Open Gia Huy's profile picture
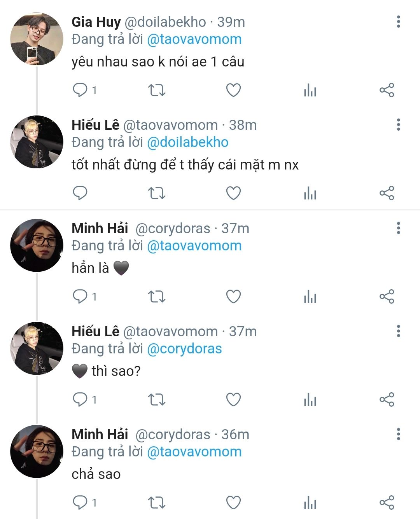 [x=37, y=39]
